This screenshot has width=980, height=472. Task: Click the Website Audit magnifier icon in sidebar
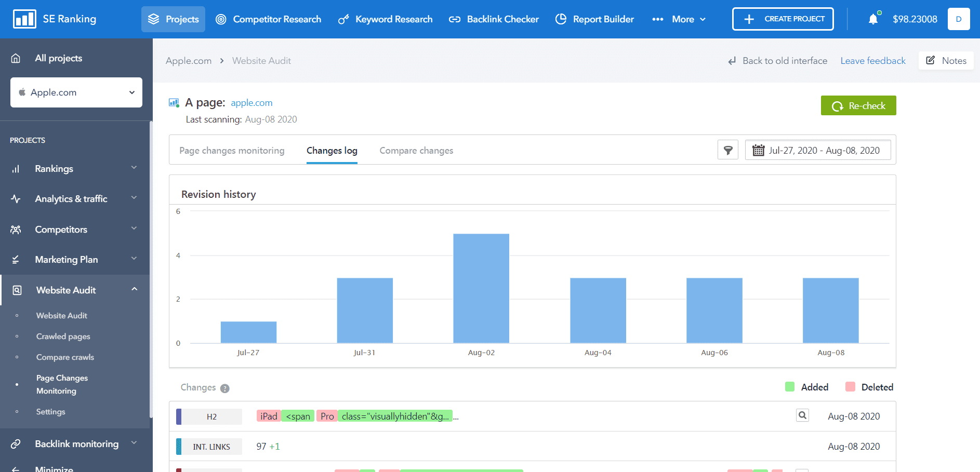pos(17,290)
